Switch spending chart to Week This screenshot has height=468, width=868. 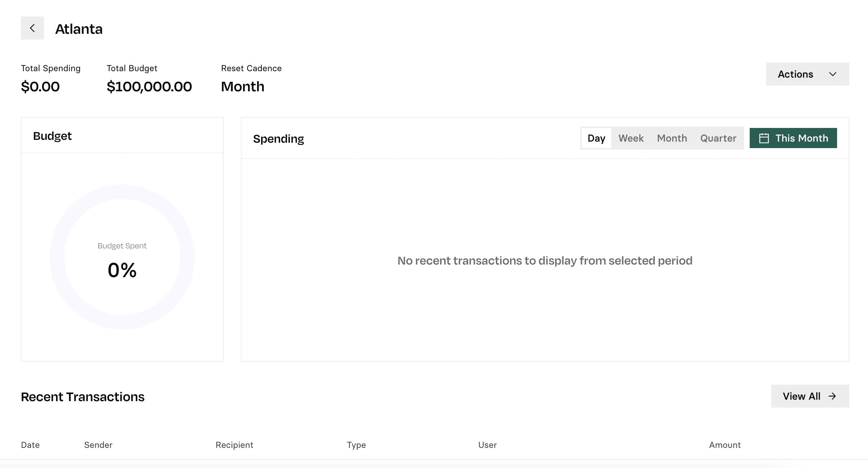coord(631,138)
